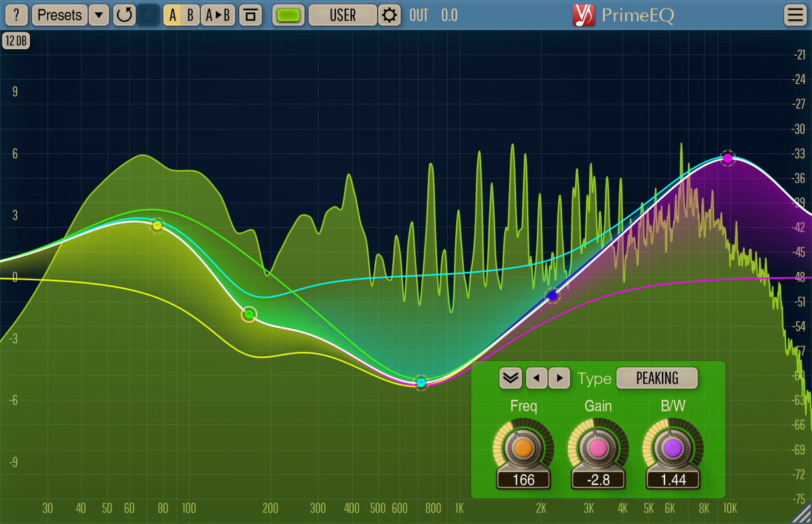Click the USER mode button
Image resolution: width=812 pixels, height=524 pixels.
342,15
